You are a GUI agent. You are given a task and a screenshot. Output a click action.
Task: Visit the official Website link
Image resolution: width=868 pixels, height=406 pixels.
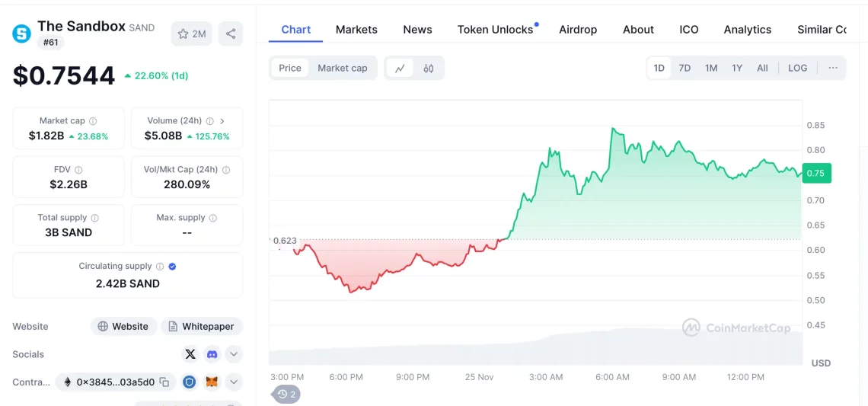click(x=123, y=326)
